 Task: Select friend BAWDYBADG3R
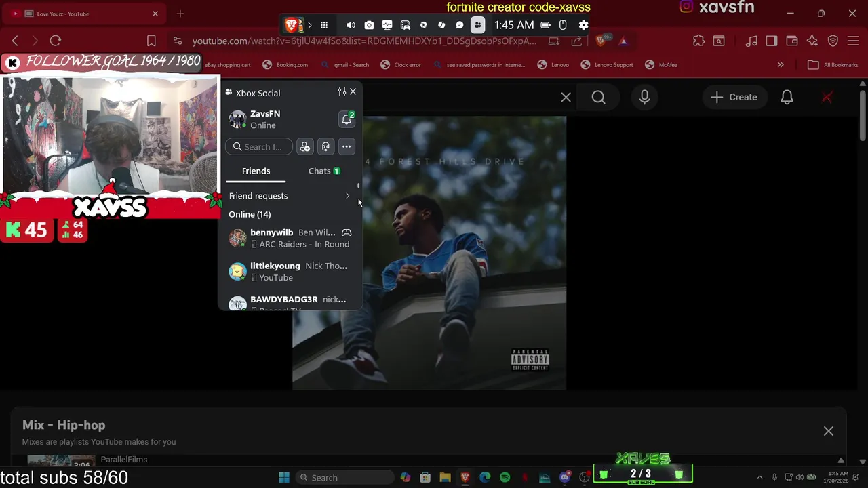[290, 303]
